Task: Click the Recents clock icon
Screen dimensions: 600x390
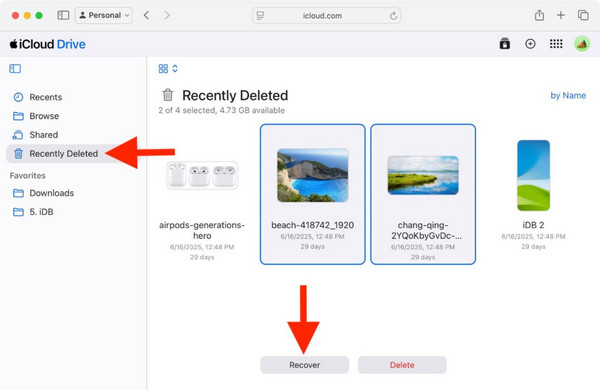Action: point(18,97)
